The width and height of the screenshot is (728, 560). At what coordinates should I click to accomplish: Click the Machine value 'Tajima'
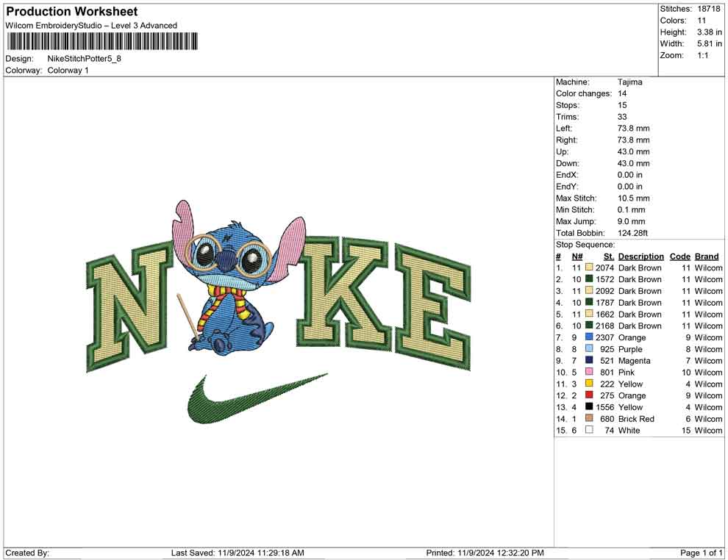pyautogui.click(x=629, y=82)
